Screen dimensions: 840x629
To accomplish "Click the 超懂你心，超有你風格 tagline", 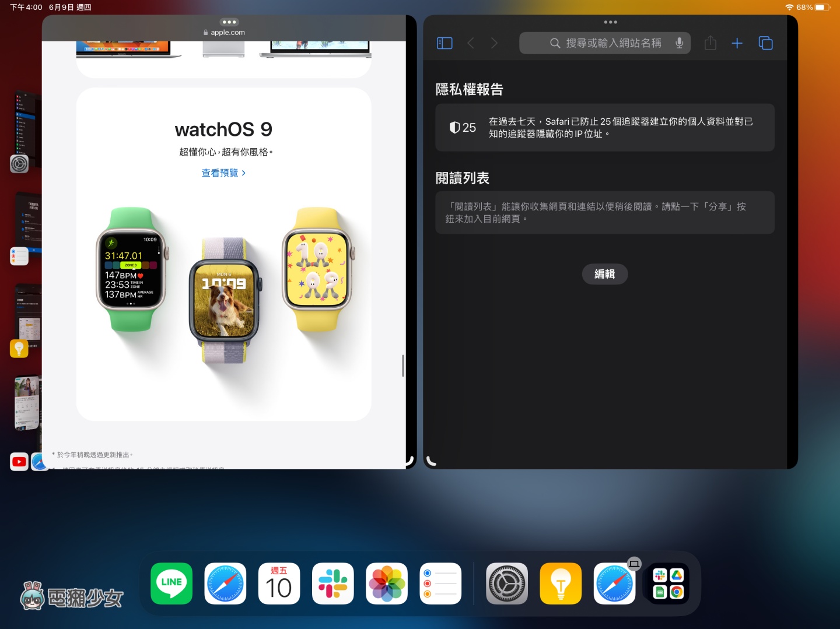I will (x=226, y=152).
